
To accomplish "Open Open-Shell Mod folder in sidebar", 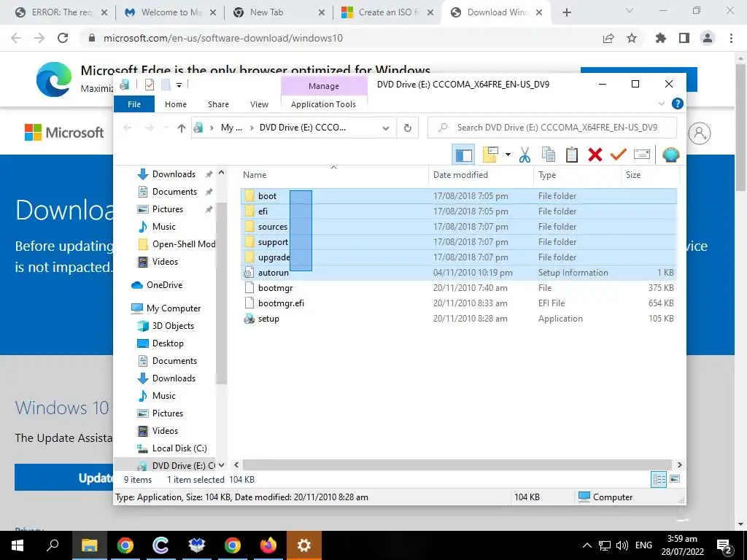I will coord(184,244).
